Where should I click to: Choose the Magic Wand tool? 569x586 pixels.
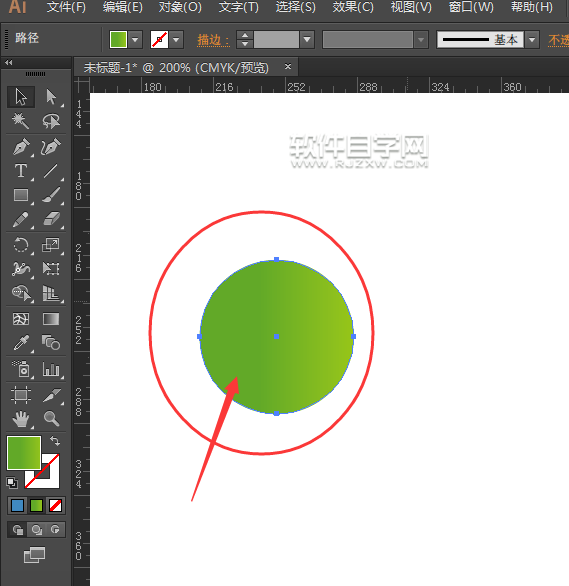coord(20,121)
